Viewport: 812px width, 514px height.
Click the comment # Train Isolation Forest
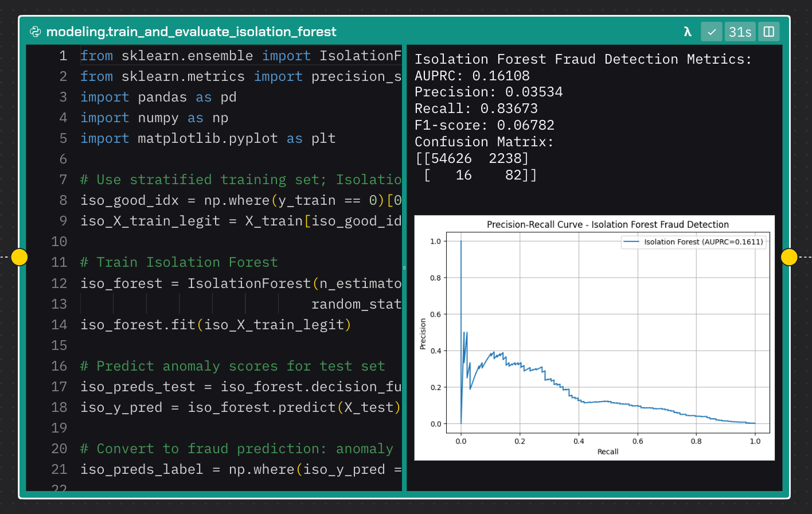pyautogui.click(x=178, y=262)
